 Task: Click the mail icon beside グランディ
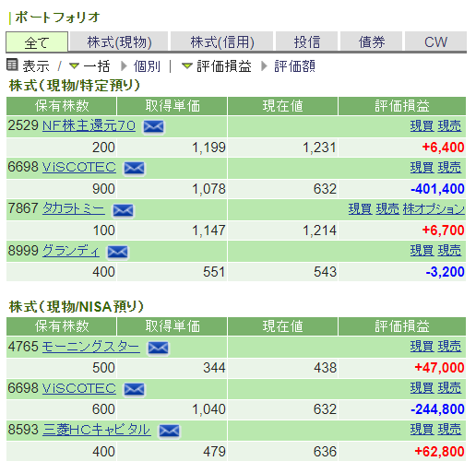coord(117,252)
